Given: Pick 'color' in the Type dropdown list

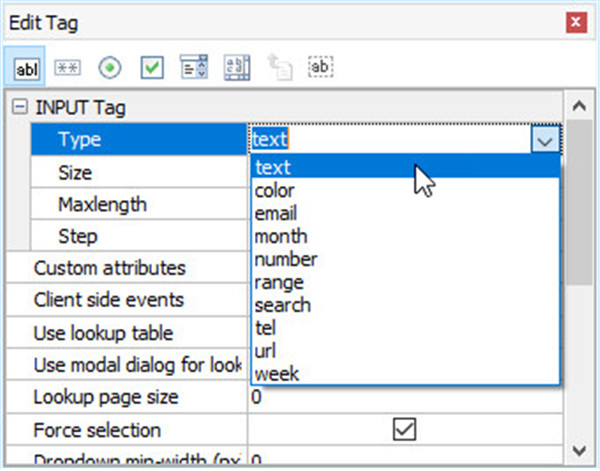Looking at the screenshot, I should tap(275, 190).
